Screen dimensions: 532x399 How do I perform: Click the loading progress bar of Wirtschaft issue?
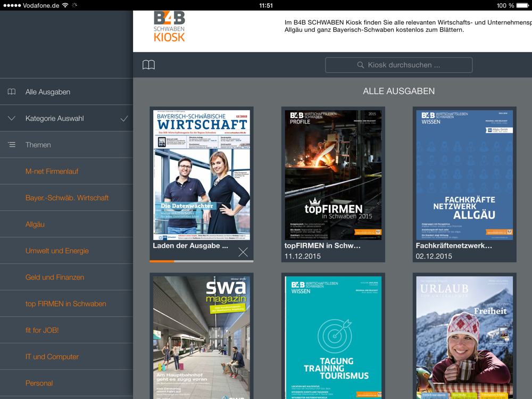[x=202, y=261]
